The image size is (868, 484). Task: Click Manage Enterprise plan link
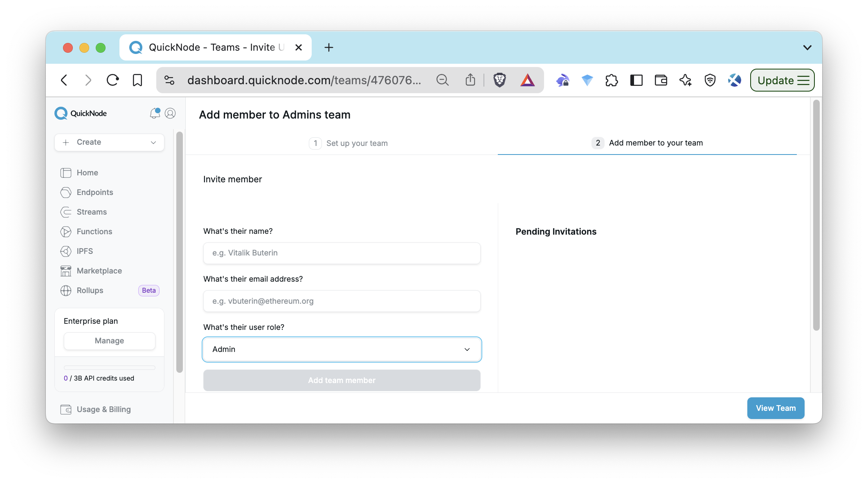point(109,341)
